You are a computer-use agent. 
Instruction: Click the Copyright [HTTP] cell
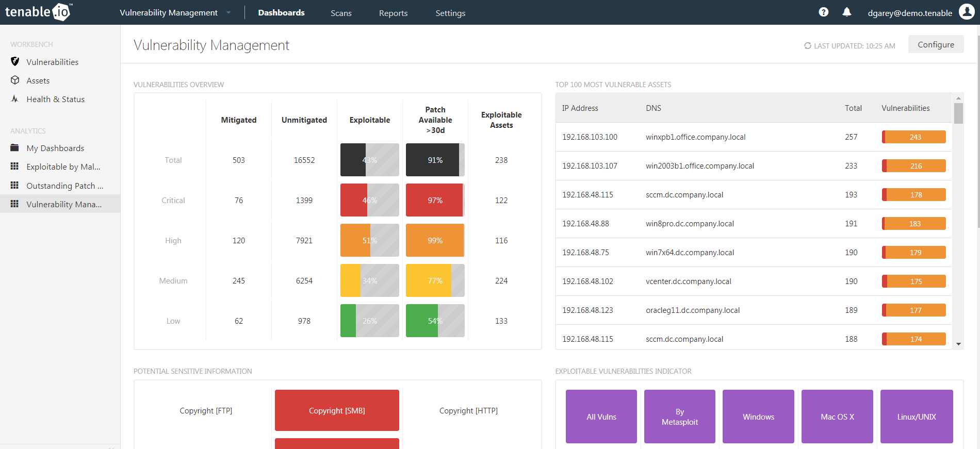tap(468, 410)
